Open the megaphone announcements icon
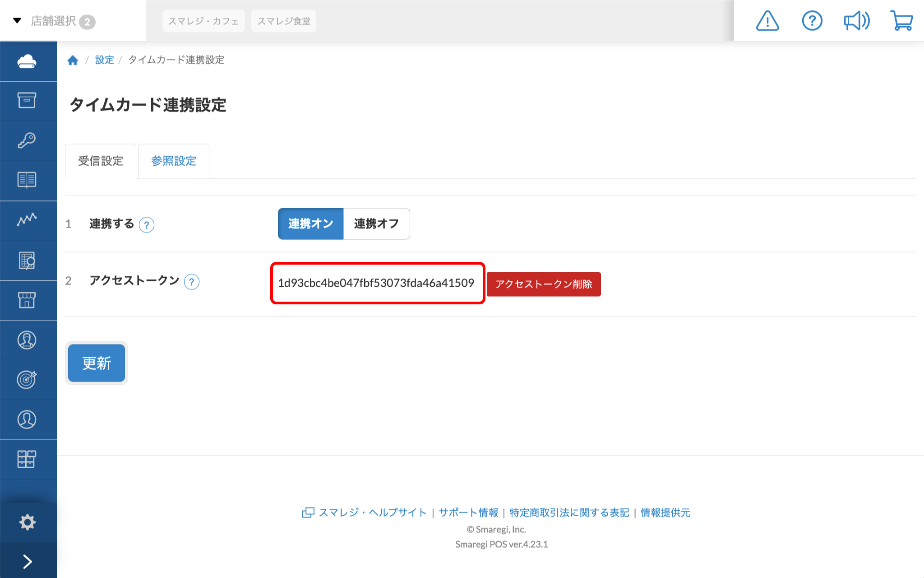Viewport: 924px width, 578px height. coord(857,21)
